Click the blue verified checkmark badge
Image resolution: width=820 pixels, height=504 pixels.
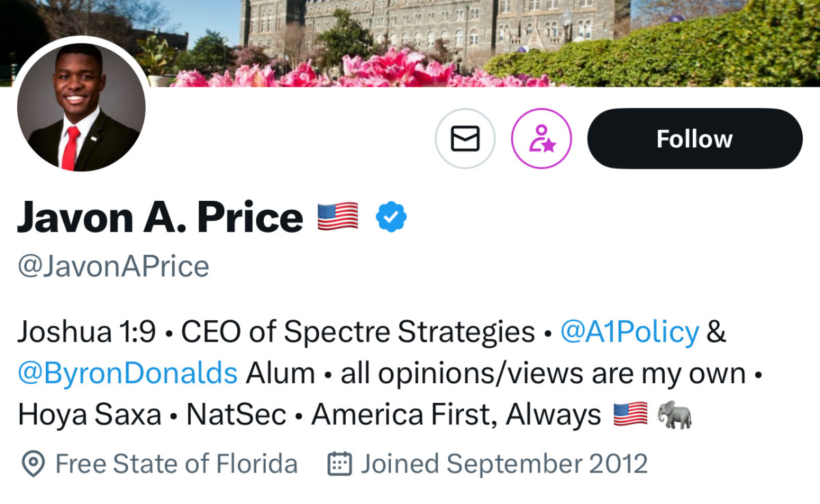(392, 217)
